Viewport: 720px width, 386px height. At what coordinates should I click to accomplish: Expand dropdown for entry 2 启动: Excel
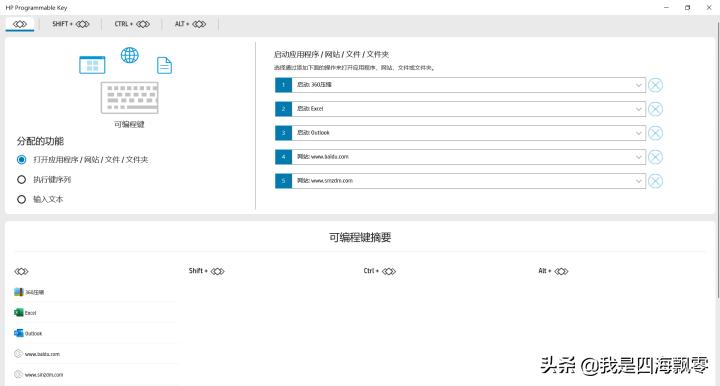click(638, 109)
